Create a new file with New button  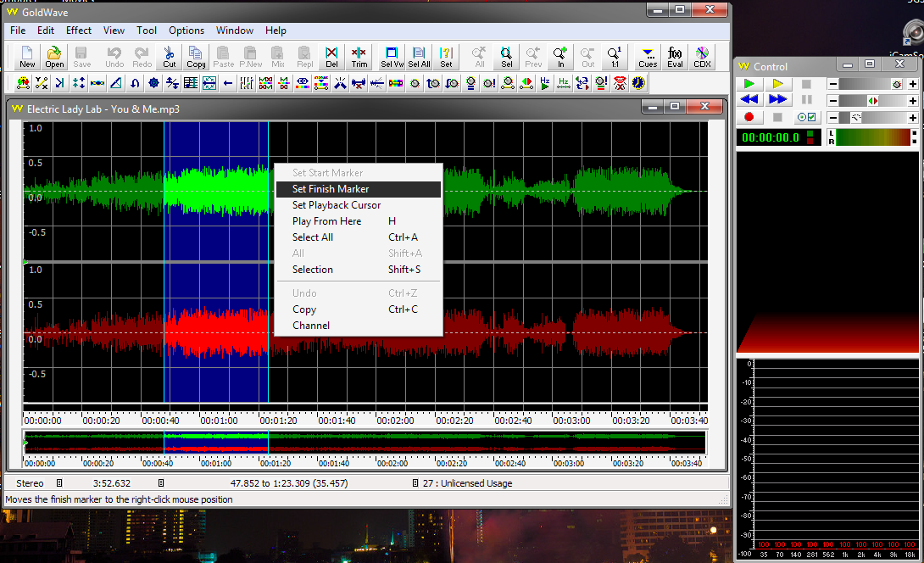coord(27,57)
